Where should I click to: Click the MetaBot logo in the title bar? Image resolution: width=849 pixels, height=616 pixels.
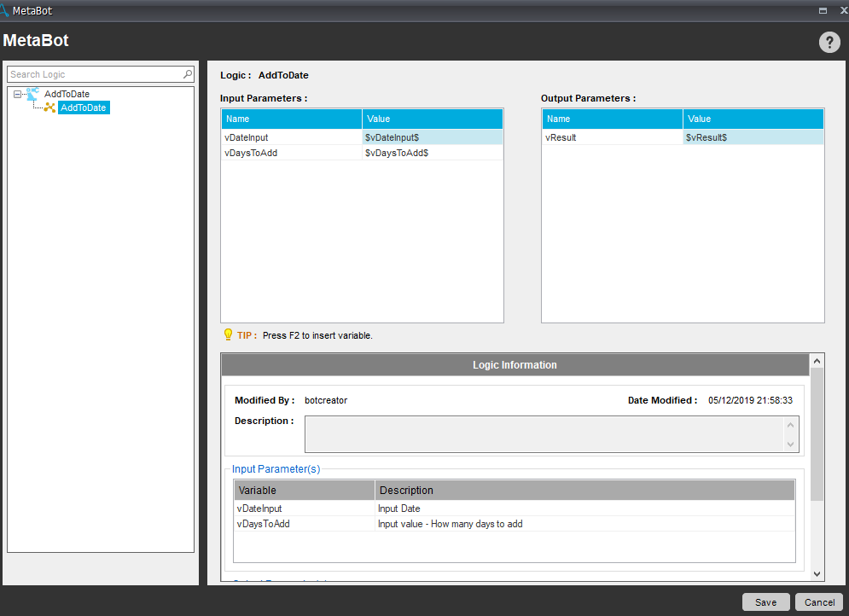6,10
